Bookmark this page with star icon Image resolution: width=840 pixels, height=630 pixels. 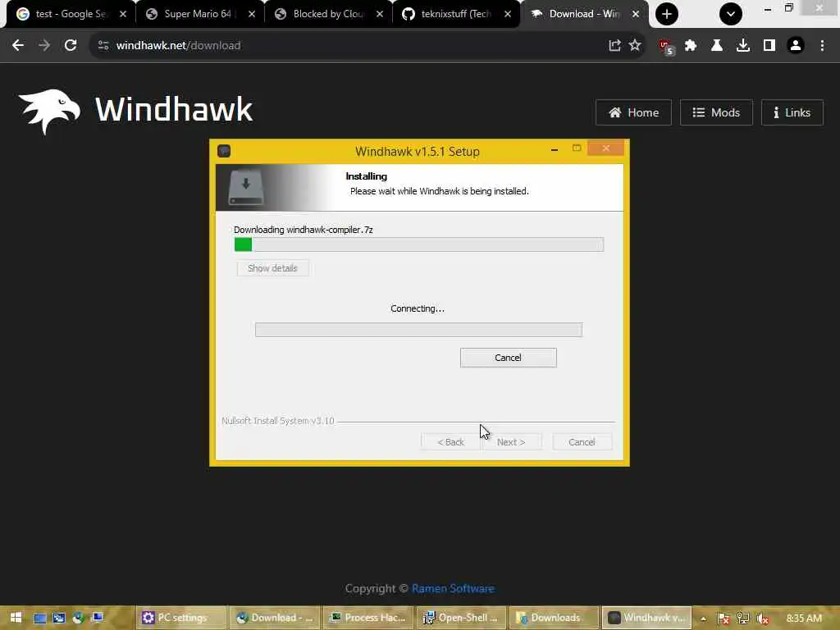[x=635, y=46]
